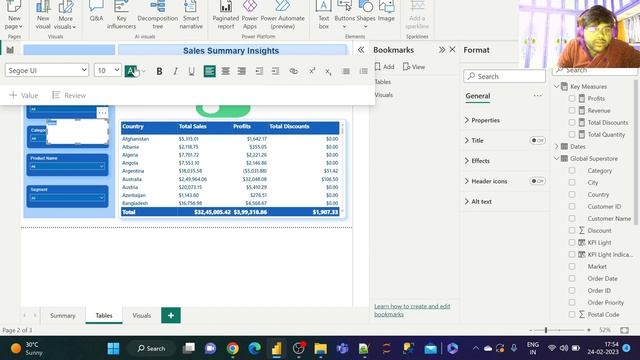Check the Total Discounts checkbox
The width and height of the screenshot is (640, 360).
(572, 122)
